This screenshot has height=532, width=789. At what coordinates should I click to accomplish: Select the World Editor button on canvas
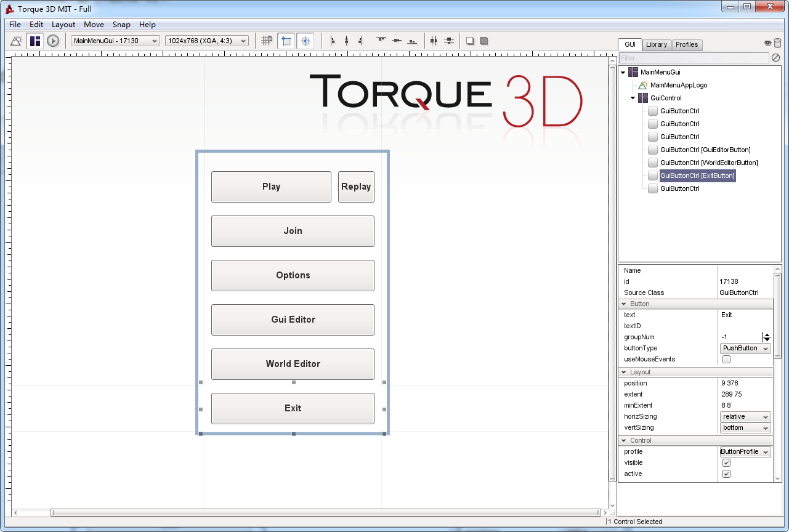click(x=293, y=364)
